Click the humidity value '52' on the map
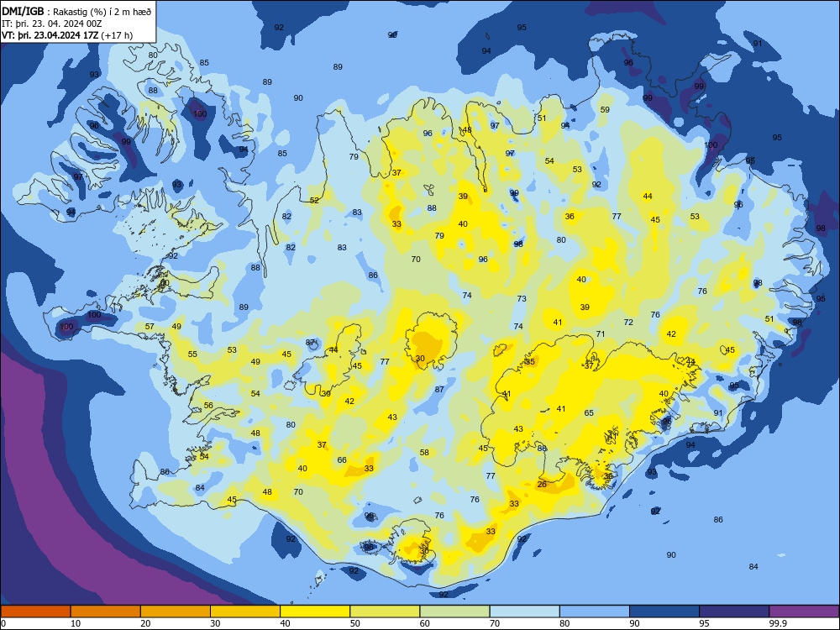Screen dimensions: 840x630 click(x=314, y=201)
